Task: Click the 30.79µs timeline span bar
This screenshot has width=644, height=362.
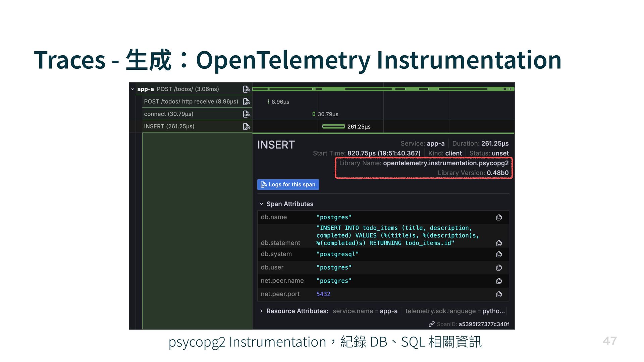Action: 314,114
